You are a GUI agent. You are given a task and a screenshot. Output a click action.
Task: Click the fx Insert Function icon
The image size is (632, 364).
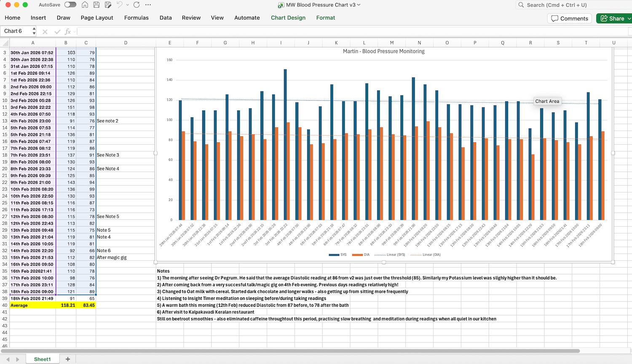pyautogui.click(x=67, y=32)
